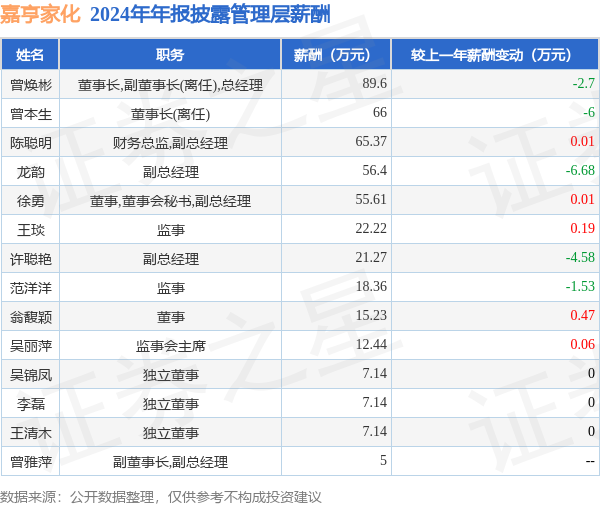Click the 副董事长,副总经理 position cell
The image size is (600, 506).
[x=170, y=462]
